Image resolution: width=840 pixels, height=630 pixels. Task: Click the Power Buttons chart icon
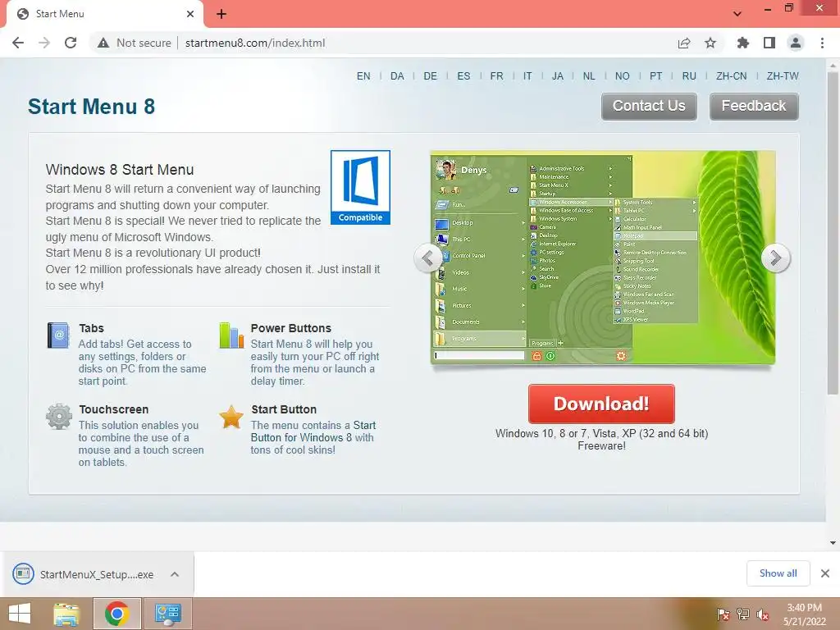(231, 336)
